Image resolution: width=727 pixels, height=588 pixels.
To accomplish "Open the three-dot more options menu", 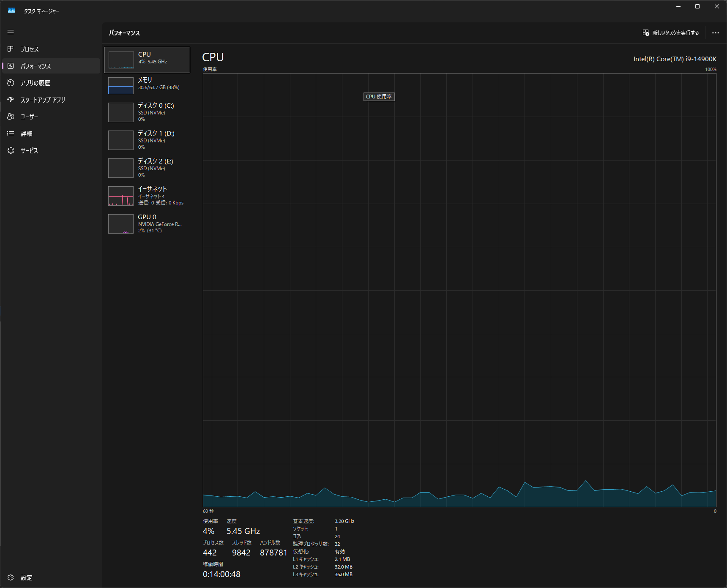I will tap(715, 33).
